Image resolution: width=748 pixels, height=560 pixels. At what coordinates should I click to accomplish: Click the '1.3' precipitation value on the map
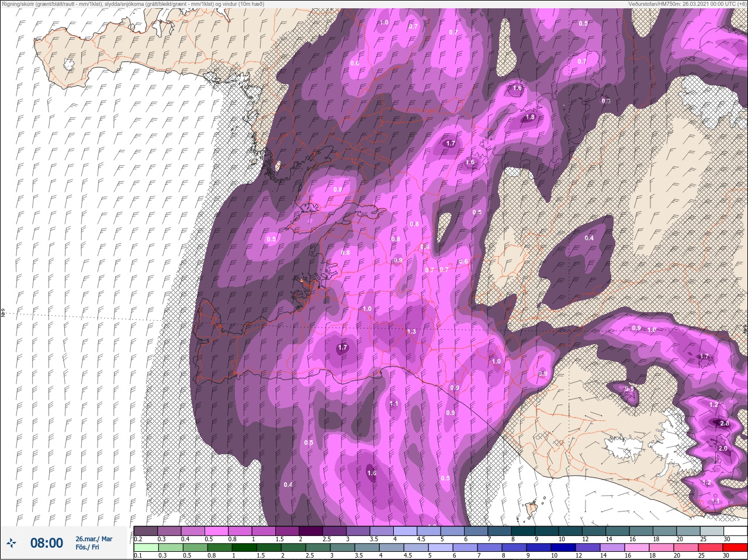[x=411, y=331]
